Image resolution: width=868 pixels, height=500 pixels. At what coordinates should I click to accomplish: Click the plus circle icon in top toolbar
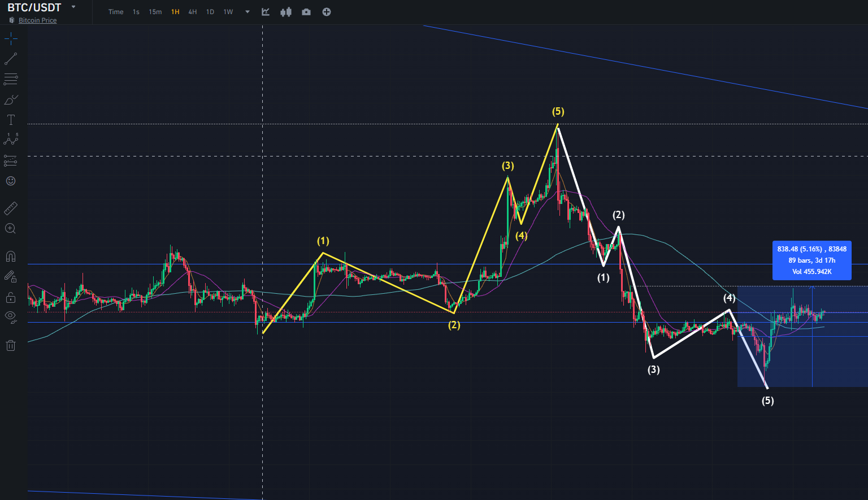pyautogui.click(x=327, y=12)
